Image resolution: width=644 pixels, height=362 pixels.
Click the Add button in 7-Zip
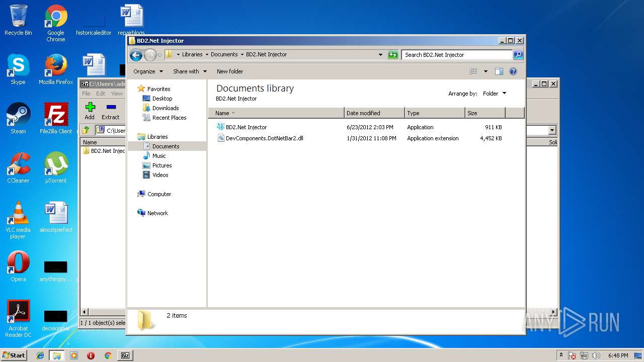pos(90,111)
